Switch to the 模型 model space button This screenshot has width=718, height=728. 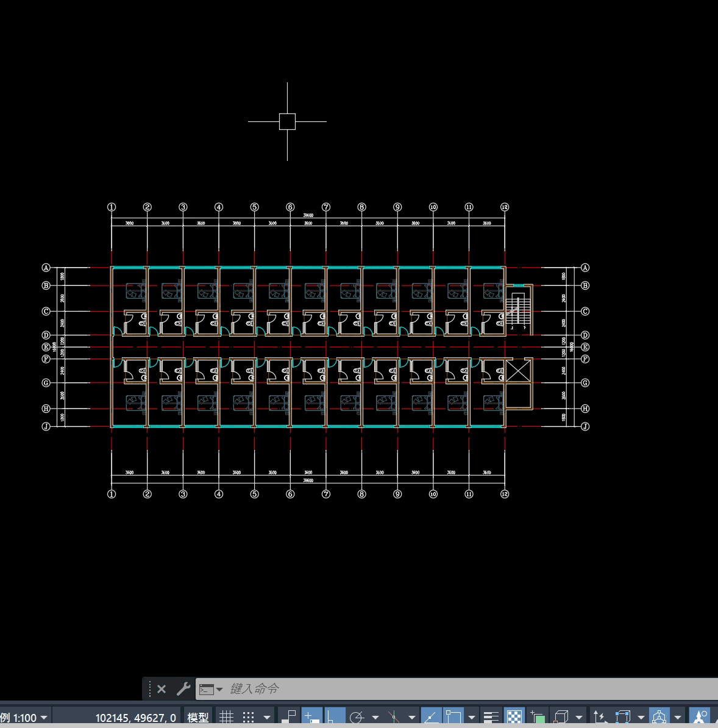click(197, 718)
